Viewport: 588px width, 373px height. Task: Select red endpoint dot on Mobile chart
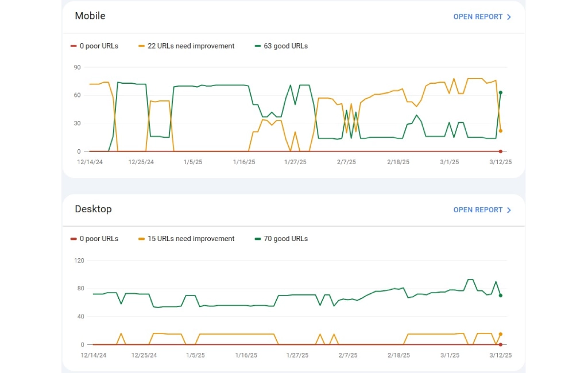pos(501,151)
